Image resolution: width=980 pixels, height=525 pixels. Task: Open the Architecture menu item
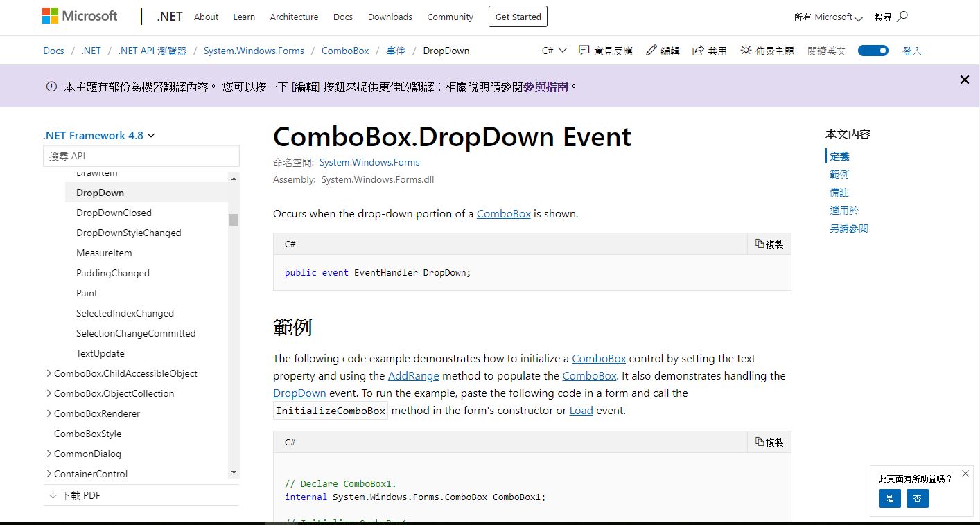point(294,17)
